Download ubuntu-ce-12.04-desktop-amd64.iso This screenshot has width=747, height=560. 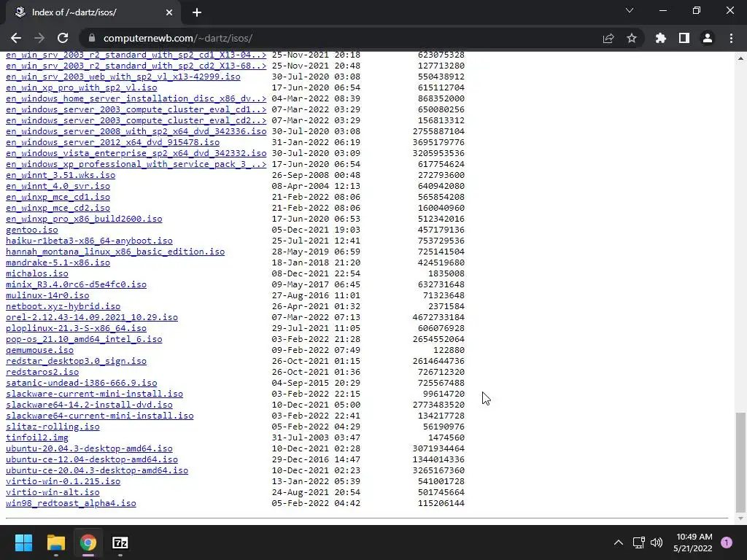(92, 460)
